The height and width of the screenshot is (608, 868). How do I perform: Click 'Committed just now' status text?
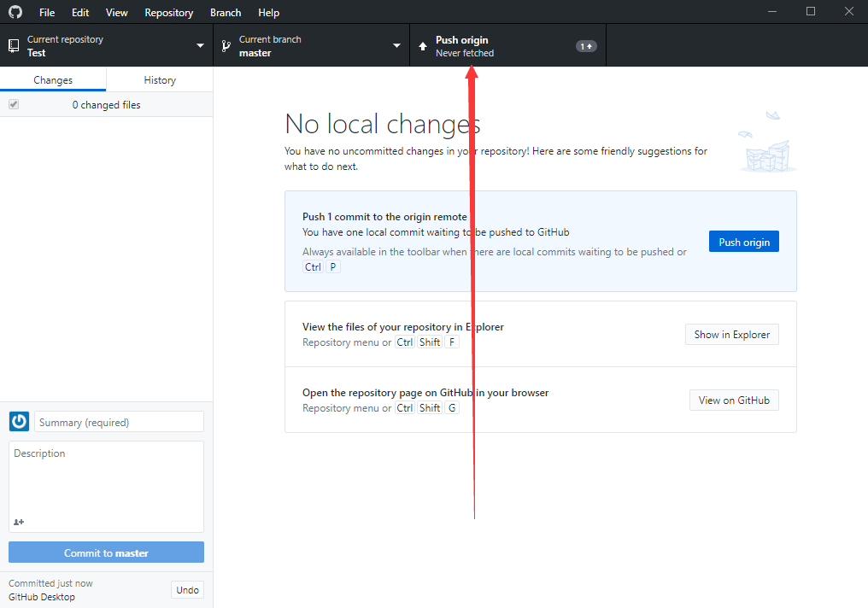coord(50,583)
